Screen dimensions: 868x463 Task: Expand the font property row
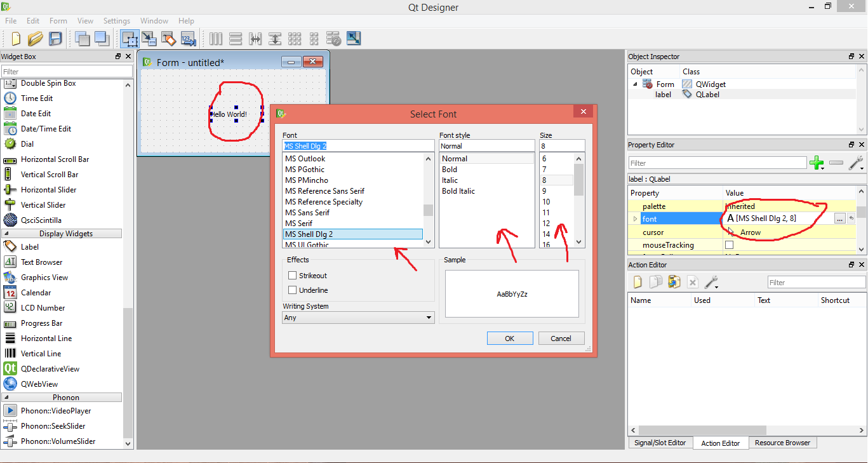point(635,218)
